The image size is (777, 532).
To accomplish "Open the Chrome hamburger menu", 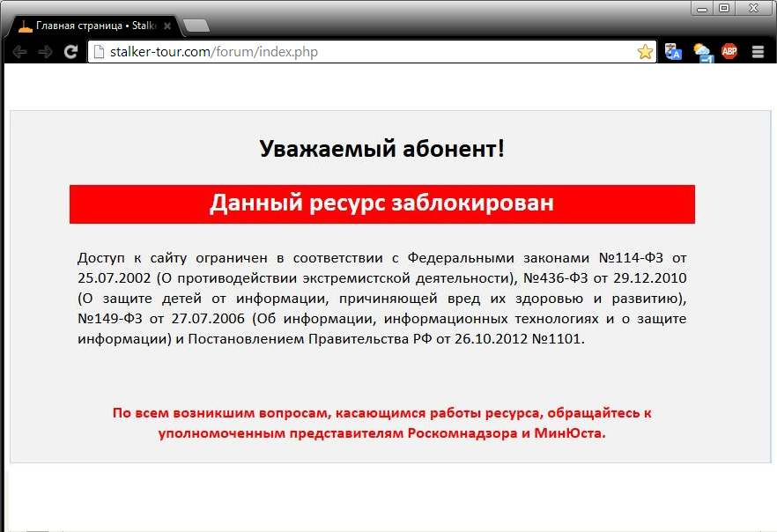I will coord(758,52).
